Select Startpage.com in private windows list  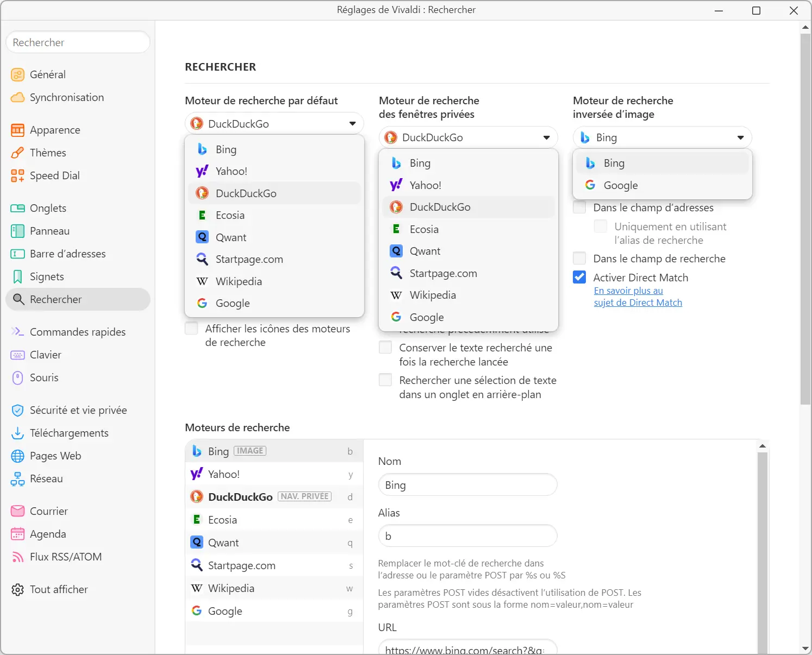(469, 273)
